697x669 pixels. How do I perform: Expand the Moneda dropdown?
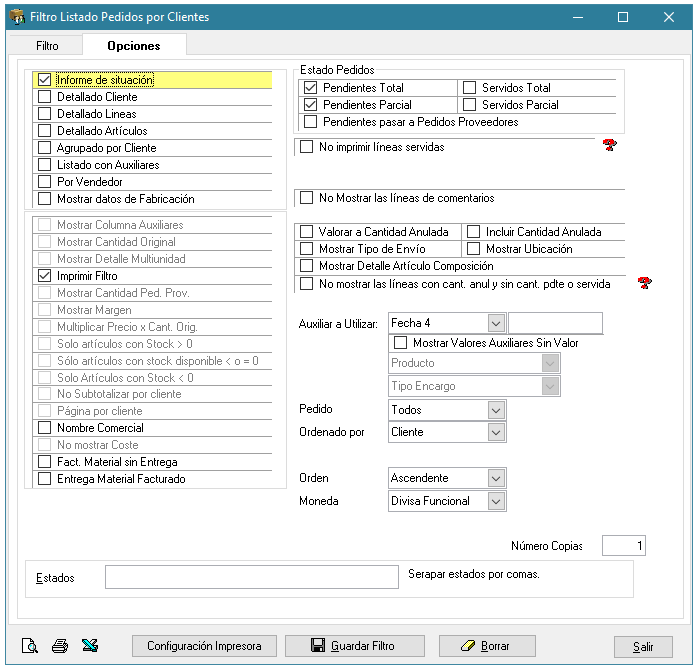pyautogui.click(x=496, y=501)
